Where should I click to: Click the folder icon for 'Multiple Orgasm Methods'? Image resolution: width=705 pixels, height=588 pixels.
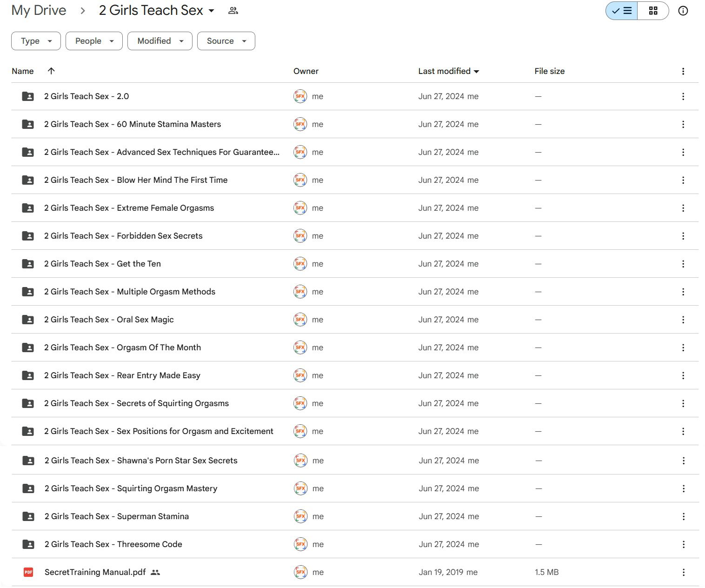pyautogui.click(x=28, y=292)
